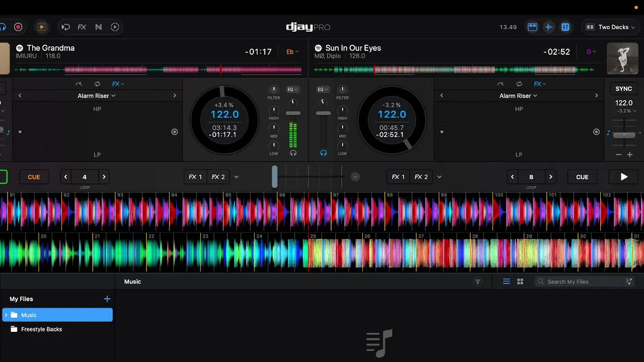The height and width of the screenshot is (362, 644).
Task: Click the white CUE button on right deck
Action: point(582,177)
